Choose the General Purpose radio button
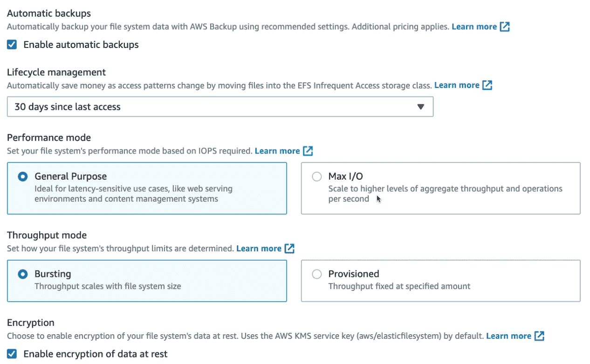This screenshot has height=364, width=590. [22, 177]
